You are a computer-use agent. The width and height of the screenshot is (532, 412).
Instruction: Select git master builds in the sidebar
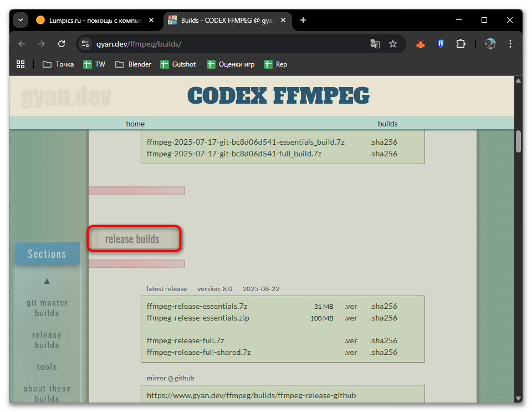click(x=47, y=308)
